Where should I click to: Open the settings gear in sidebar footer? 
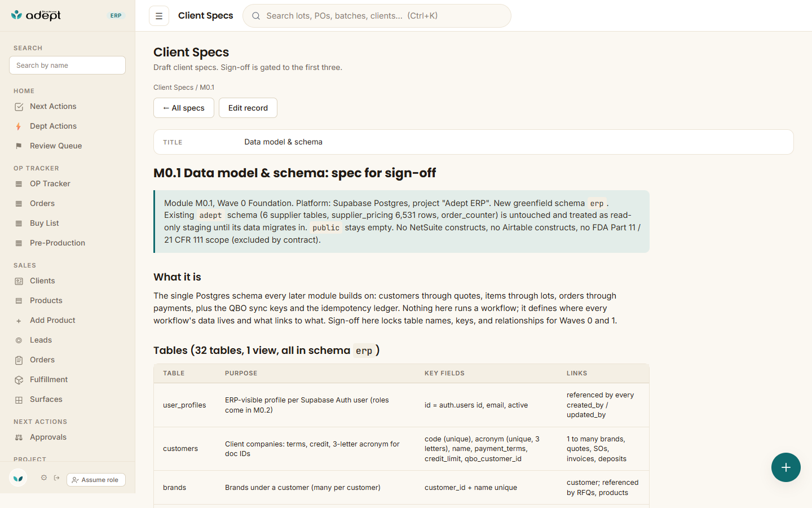[44, 478]
